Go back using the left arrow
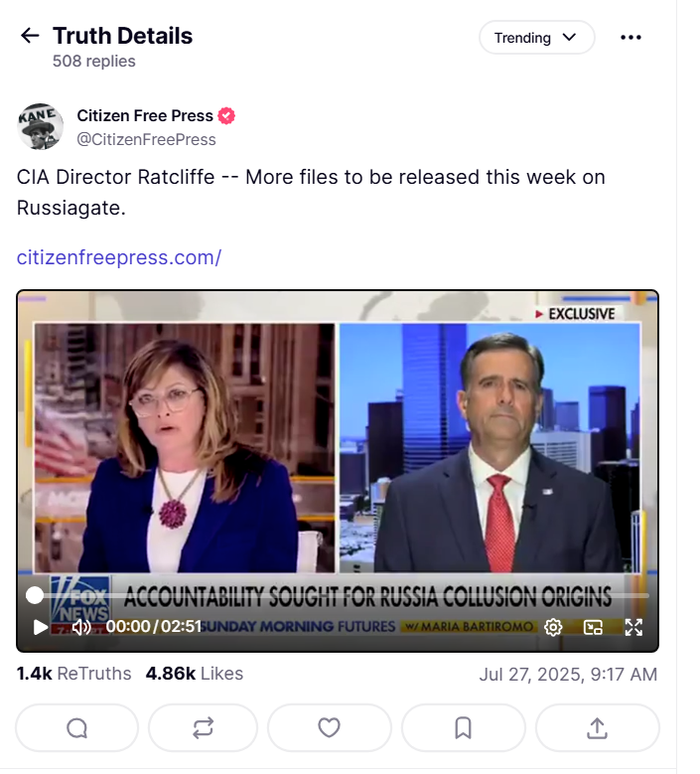700x774 pixels. (x=30, y=36)
